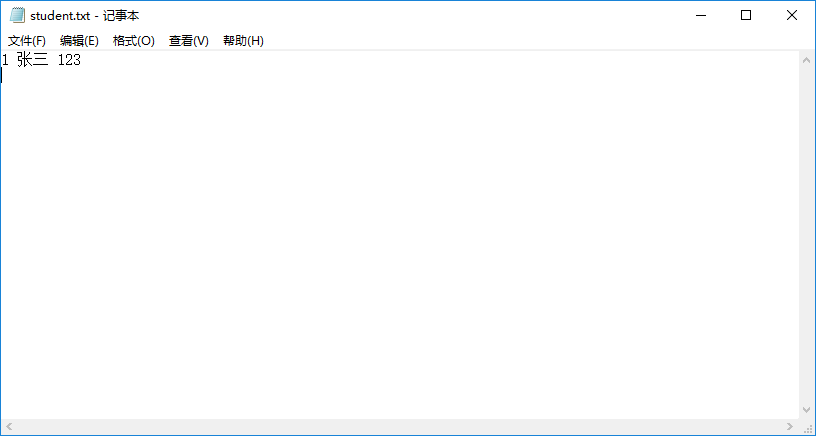Maximize the Notepad window
Viewport: 816px width, 436px height.
pos(746,16)
